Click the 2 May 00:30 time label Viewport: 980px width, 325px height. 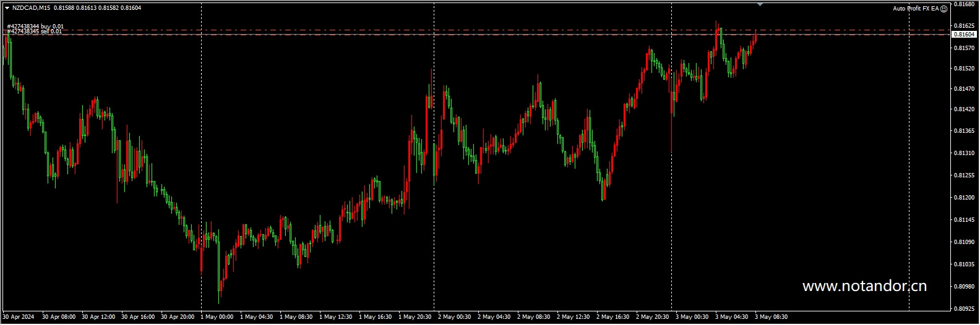(x=455, y=317)
